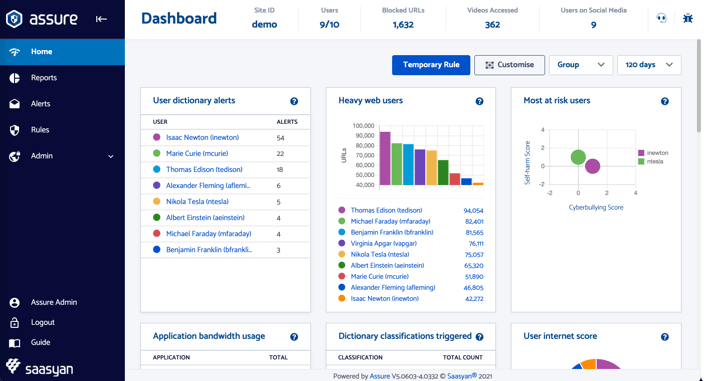Click the support headset icon in header
The width and height of the screenshot is (704, 381).
point(661,18)
